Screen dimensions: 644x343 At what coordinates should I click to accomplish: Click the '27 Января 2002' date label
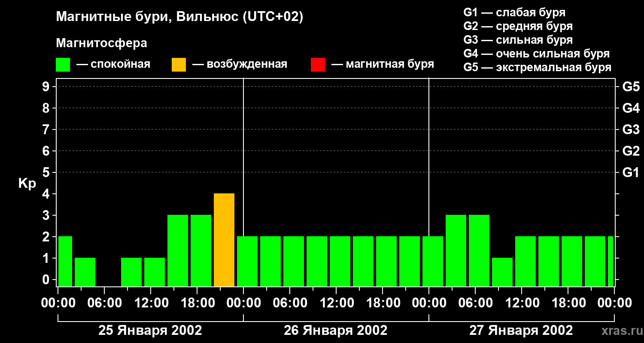pos(521,331)
